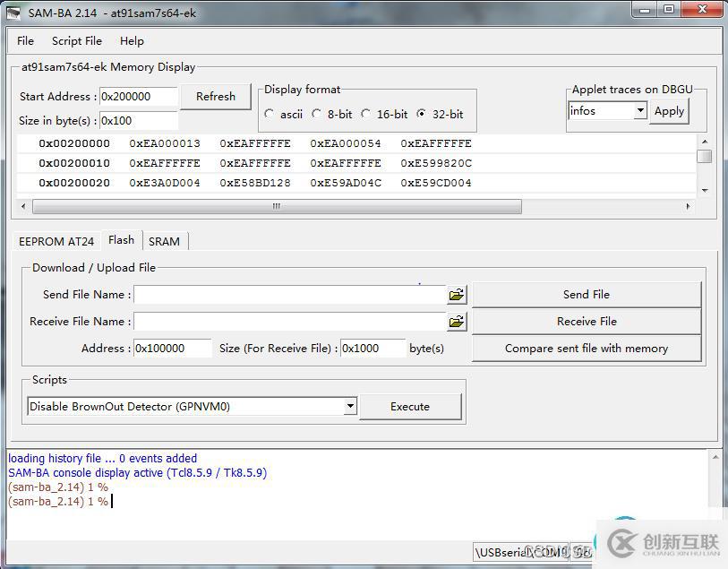Click the Refresh memory button
Image resolution: width=728 pixels, height=569 pixels.
coord(216,97)
